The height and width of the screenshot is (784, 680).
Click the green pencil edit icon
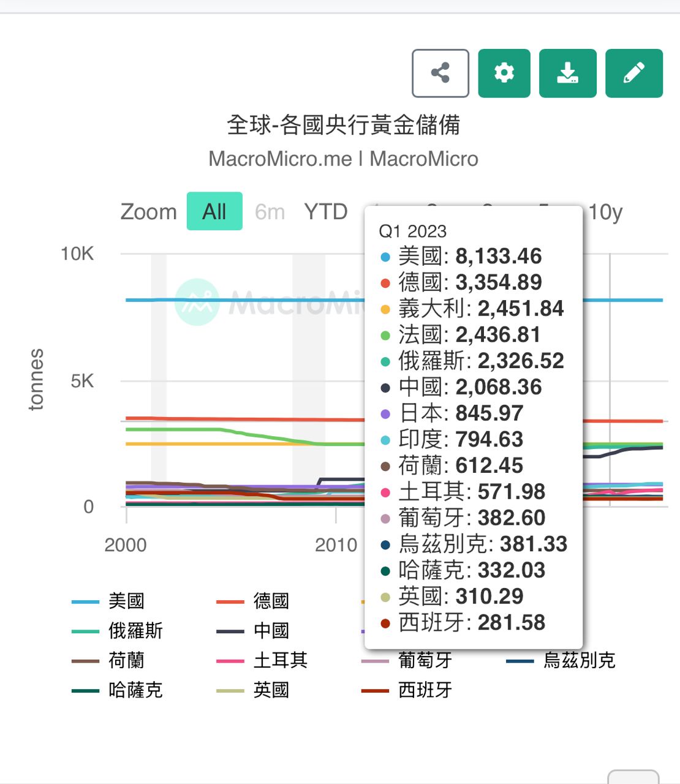633,73
